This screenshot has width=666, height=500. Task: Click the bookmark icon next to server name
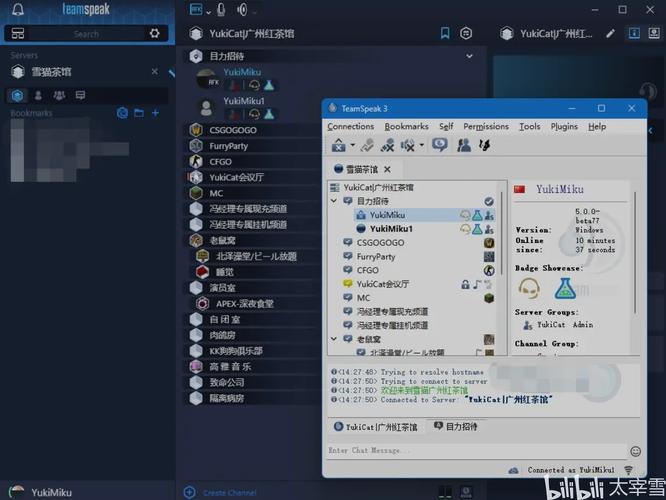pos(445,33)
